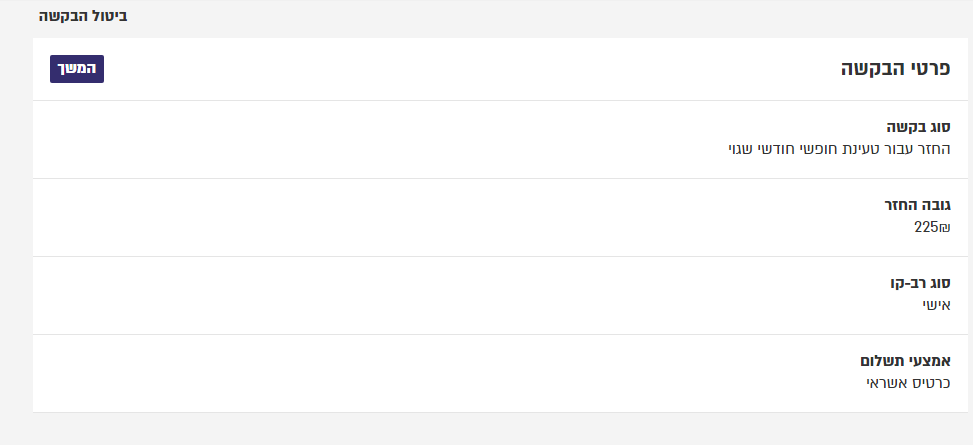Screen dimensions: 973x445
Task: Click the ביטול הבקשה page title
Action: pyautogui.click(x=83, y=17)
